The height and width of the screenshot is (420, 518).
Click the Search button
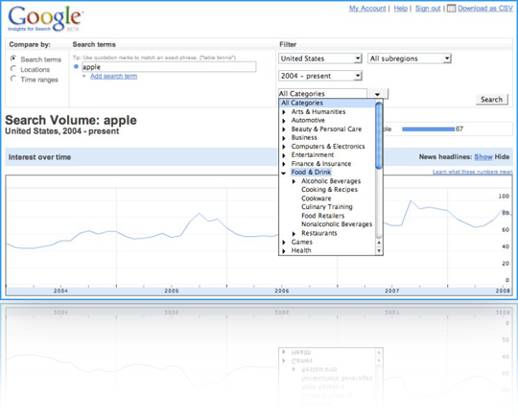tap(491, 100)
